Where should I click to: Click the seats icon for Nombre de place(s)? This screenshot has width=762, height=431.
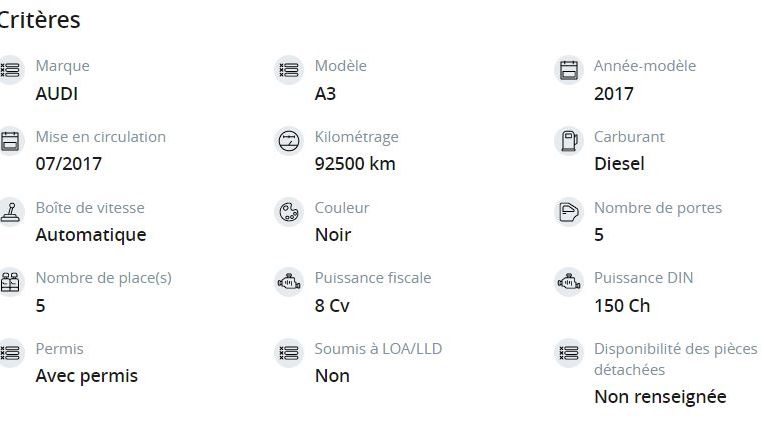click(x=10, y=282)
